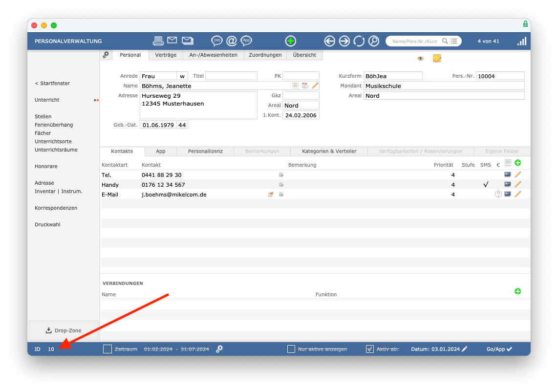
Task: Click the @ email icon
Action: pos(232,41)
